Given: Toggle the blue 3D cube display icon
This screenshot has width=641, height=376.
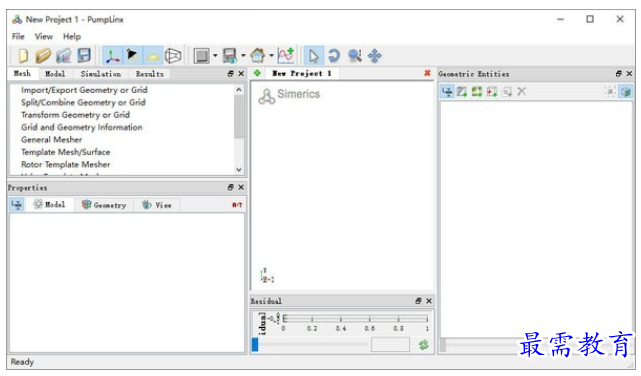Looking at the screenshot, I should tap(625, 92).
